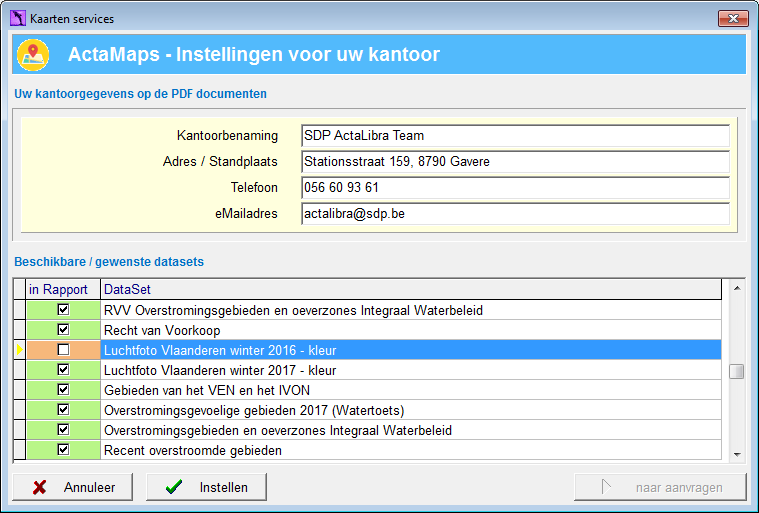Viewport: 759px width, 513px height.
Task: Click the Kantoorbenaming input field
Action: click(x=516, y=136)
